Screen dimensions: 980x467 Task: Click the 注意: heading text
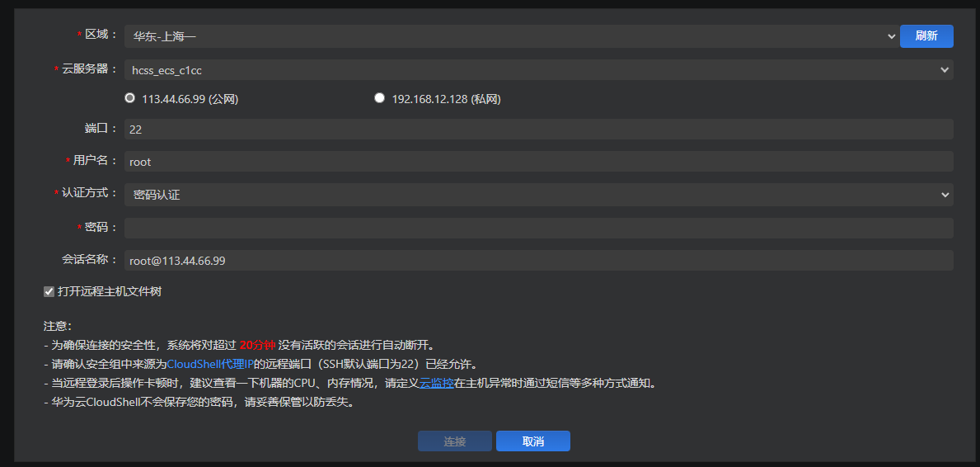pos(59,326)
